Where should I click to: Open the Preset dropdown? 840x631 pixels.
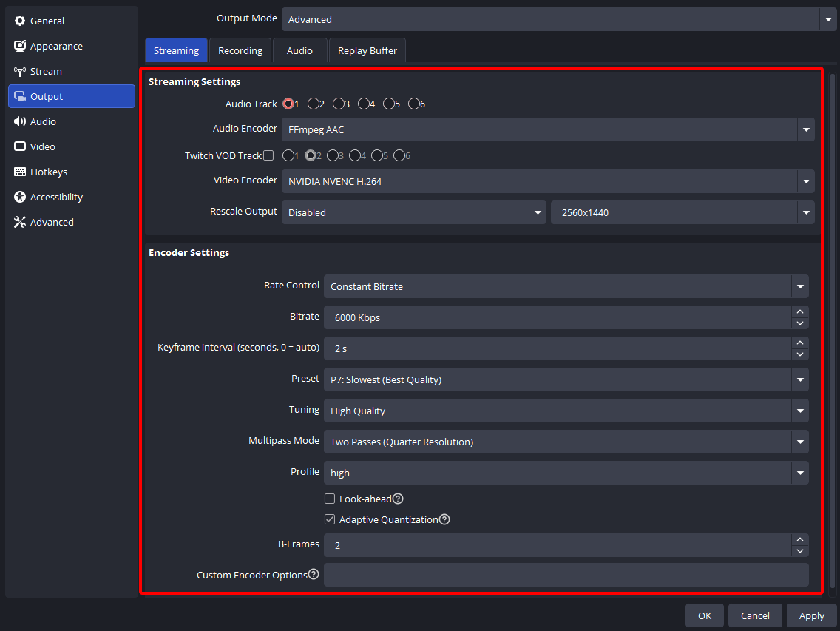[566, 379]
